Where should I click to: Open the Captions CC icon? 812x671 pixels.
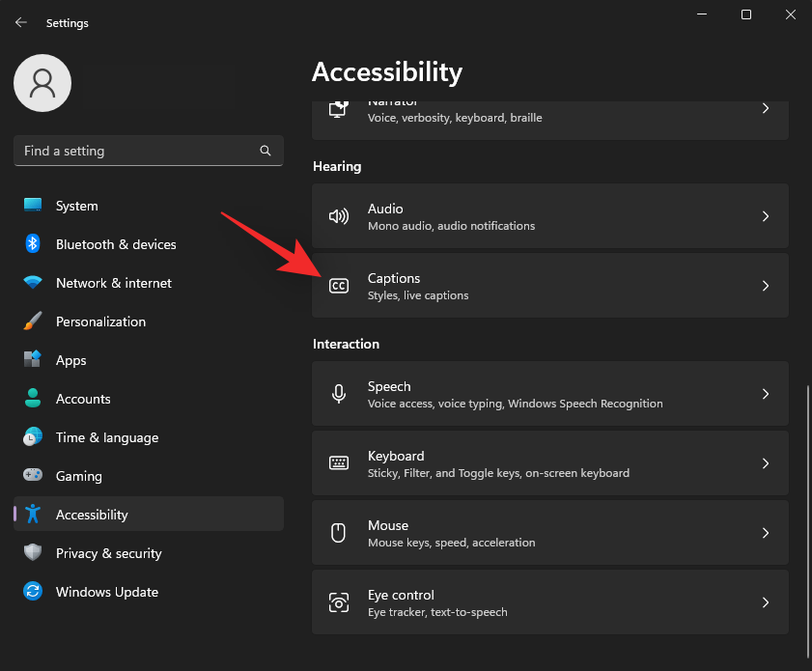338,285
